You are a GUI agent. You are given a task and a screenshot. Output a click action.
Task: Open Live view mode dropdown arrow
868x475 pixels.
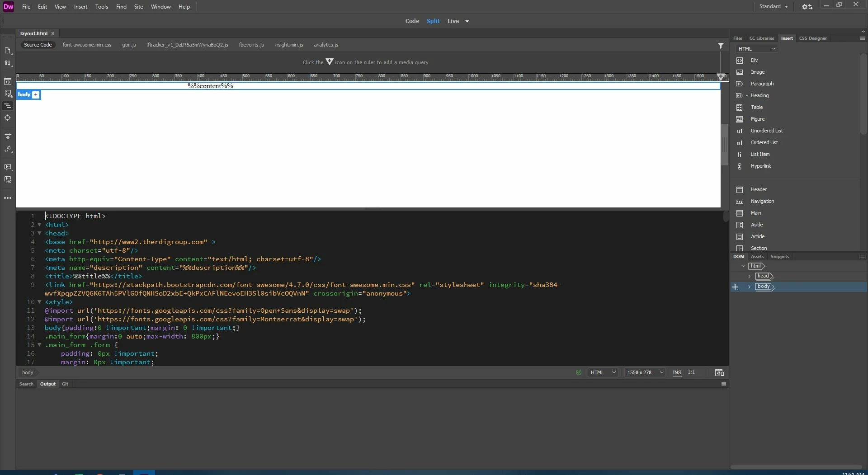(x=467, y=21)
